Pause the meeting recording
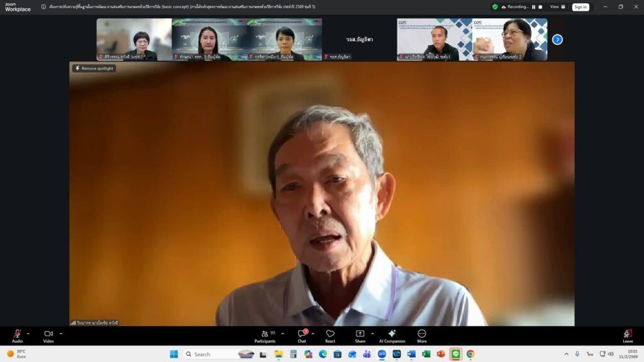The height and width of the screenshot is (362, 644). tap(533, 7)
